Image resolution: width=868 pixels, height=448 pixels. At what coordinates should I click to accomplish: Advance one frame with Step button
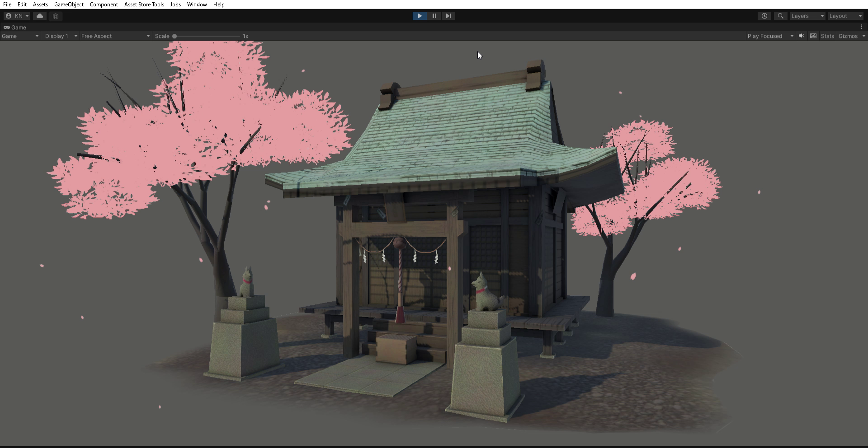click(448, 16)
